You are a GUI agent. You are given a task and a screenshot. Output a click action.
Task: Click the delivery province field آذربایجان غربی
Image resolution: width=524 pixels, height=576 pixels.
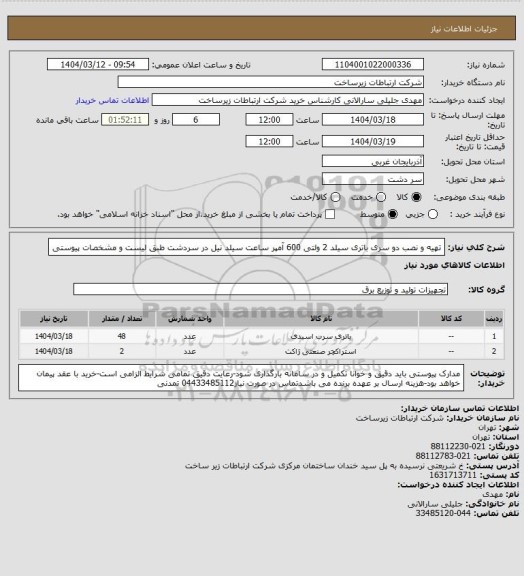pos(373,161)
